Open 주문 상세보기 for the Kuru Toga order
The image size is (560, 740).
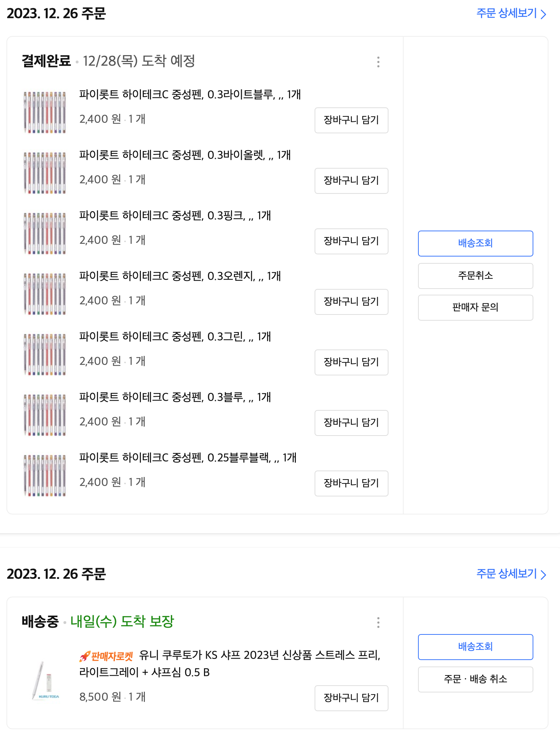click(x=511, y=574)
